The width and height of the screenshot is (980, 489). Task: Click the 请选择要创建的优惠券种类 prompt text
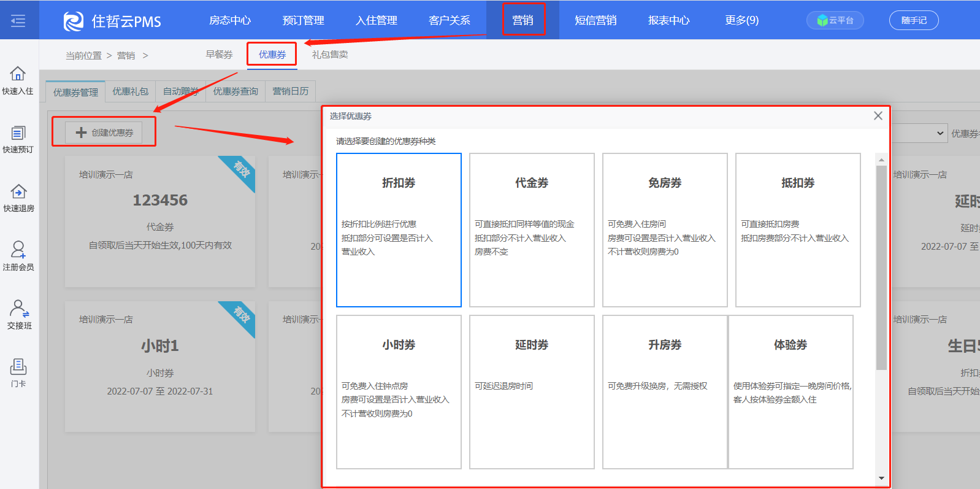(x=386, y=141)
